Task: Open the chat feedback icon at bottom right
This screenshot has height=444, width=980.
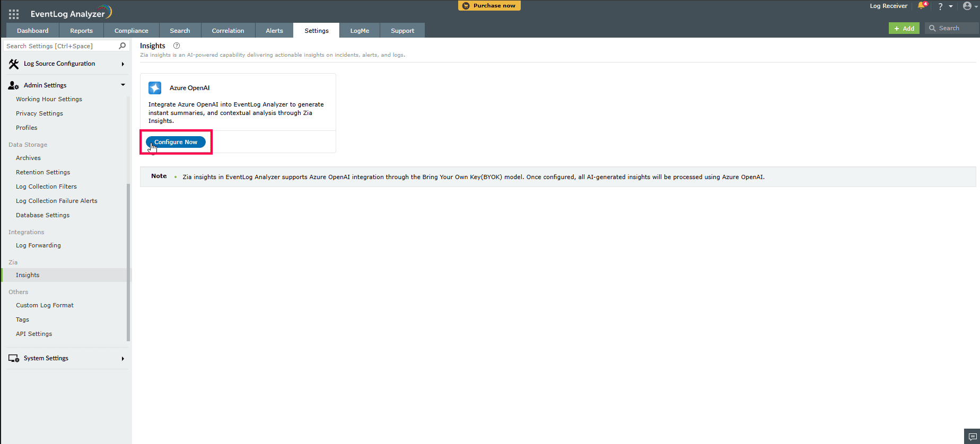Action: tap(972, 437)
